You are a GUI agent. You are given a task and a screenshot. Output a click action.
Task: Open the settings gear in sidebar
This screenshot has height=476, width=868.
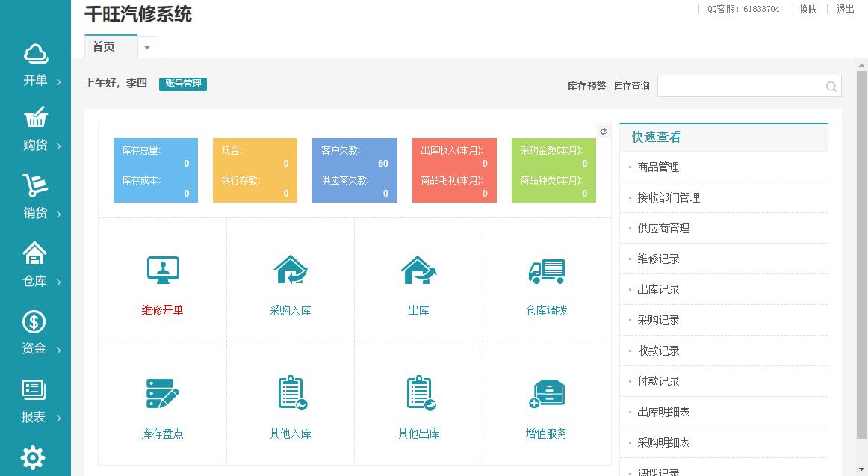(33, 458)
